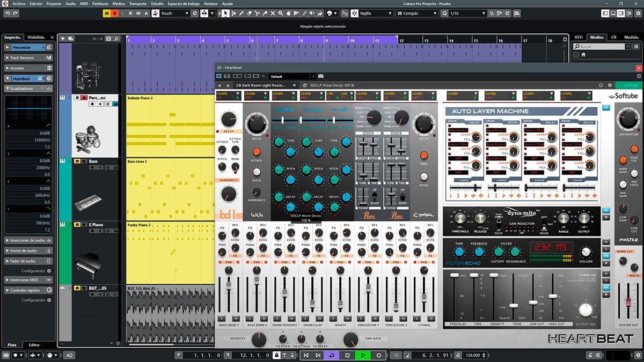Toggle the global Read R automation button
Image resolution: width=644 pixels, height=362 pixels.
pos(130,13)
